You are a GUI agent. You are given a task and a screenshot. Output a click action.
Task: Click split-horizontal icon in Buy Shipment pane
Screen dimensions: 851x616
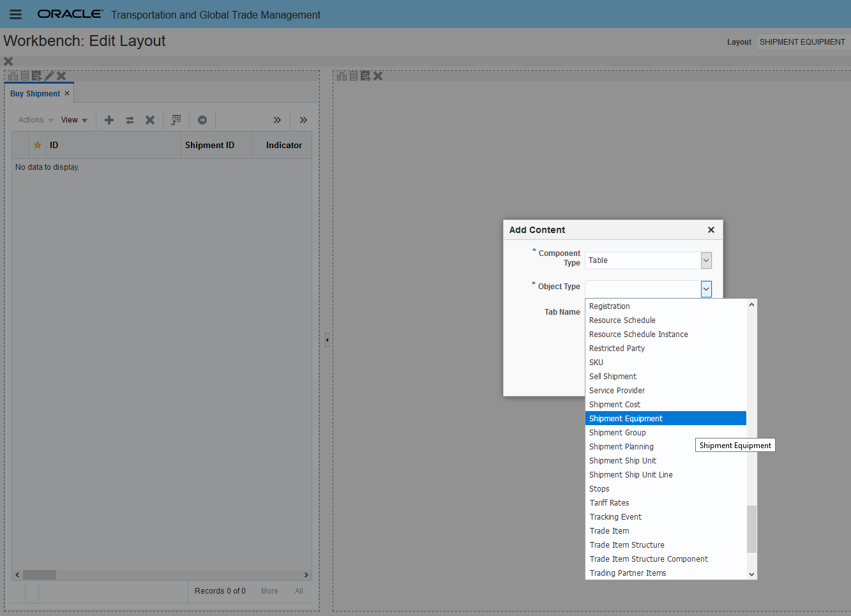coord(25,76)
